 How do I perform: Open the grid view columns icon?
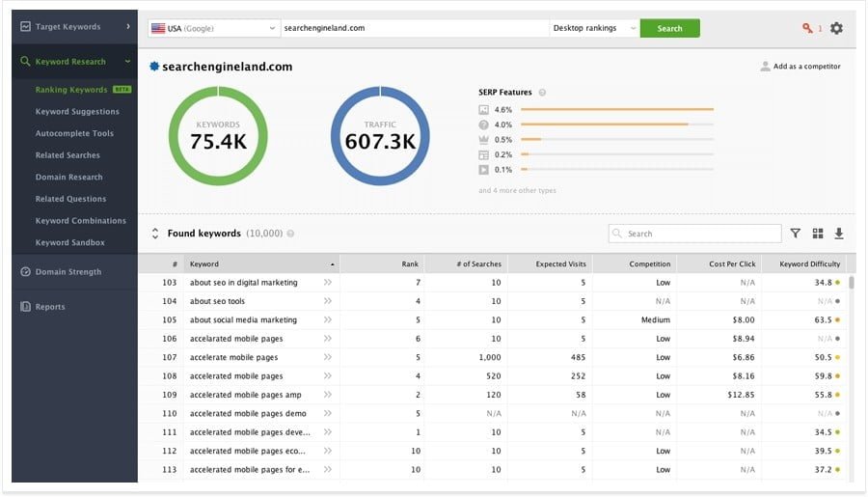pos(818,234)
